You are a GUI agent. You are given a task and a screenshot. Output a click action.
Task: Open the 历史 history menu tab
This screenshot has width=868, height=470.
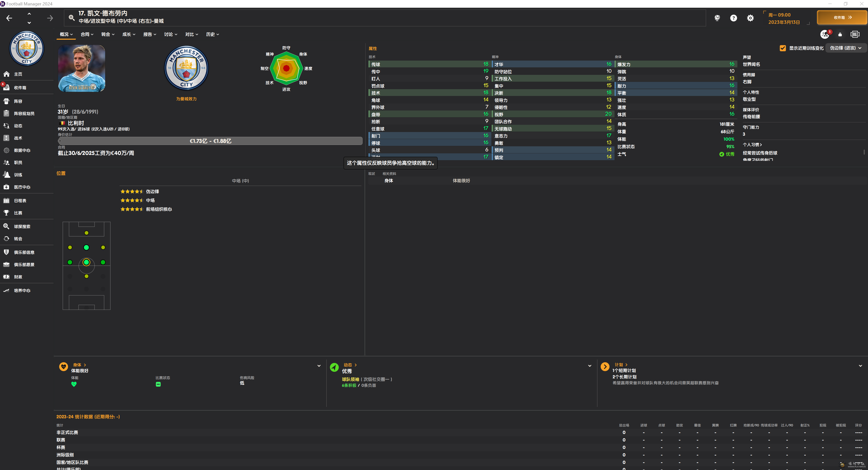pyautogui.click(x=212, y=34)
